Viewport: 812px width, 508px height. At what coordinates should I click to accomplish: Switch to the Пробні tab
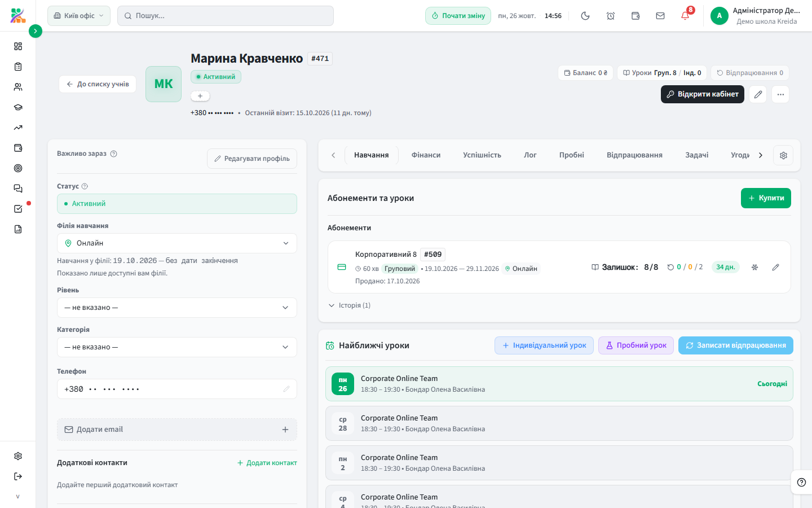(572, 155)
